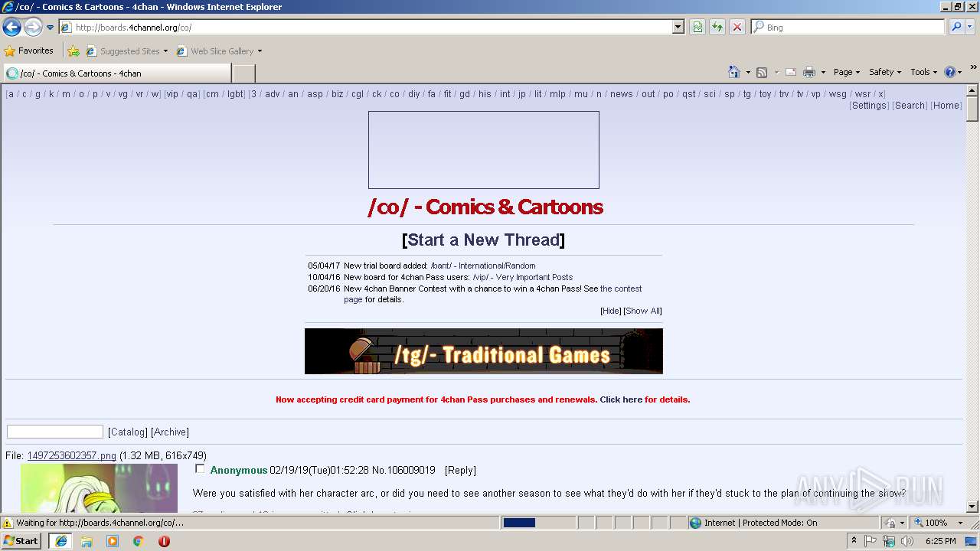980x551 pixels.
Task: Open the Catalog link
Action: pyautogui.click(x=128, y=432)
